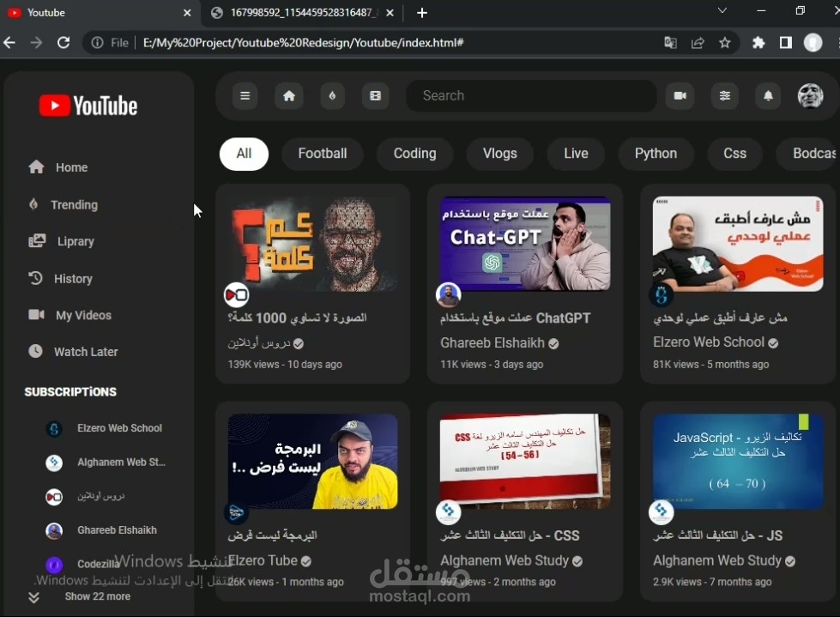Click channel avatar on CSS homework video card
Screen dimensions: 840x617
[x=449, y=511]
